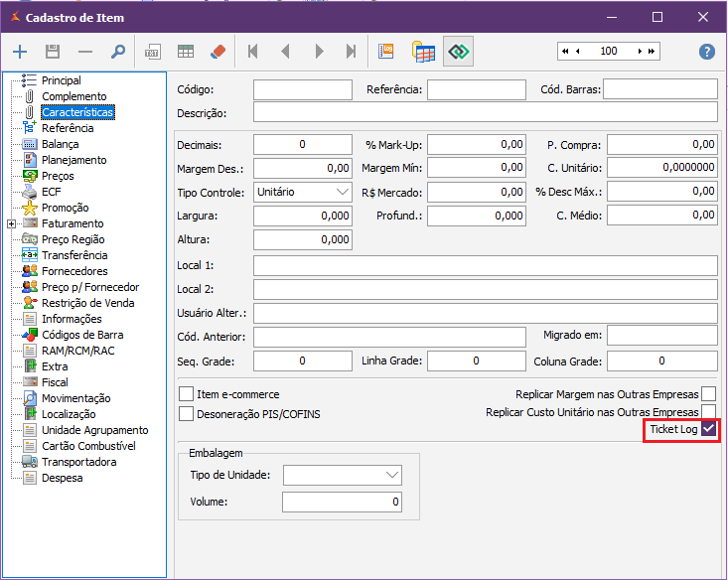Click the save floppy disk icon

point(53,52)
